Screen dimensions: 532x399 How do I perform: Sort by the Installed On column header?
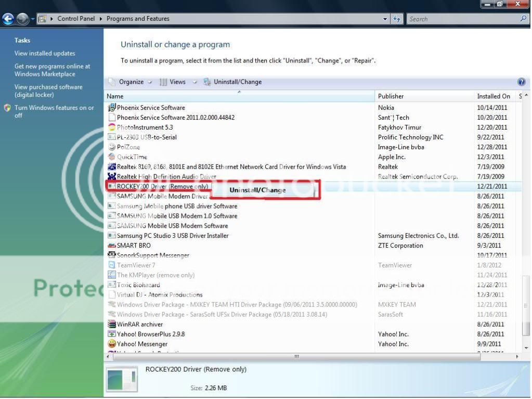[495, 96]
